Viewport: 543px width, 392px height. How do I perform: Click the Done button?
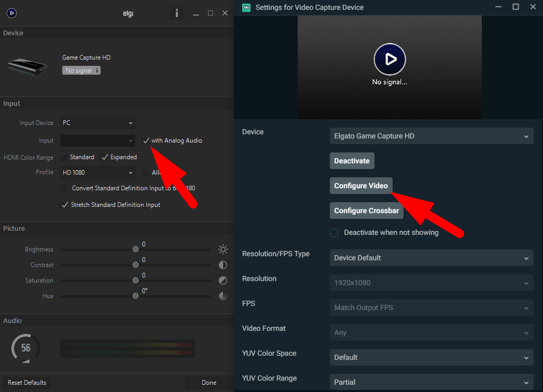tap(209, 383)
